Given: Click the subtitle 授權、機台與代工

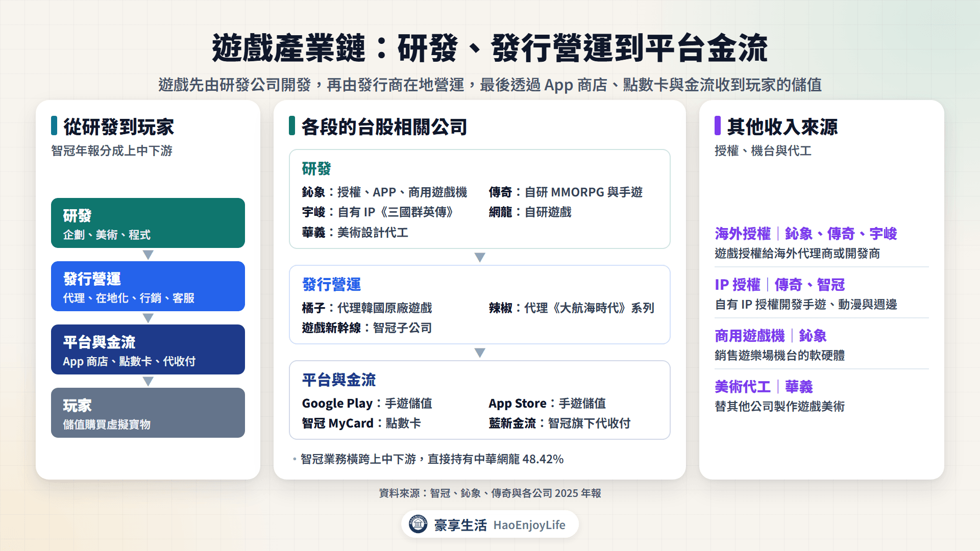Looking at the screenshot, I should click(x=763, y=151).
